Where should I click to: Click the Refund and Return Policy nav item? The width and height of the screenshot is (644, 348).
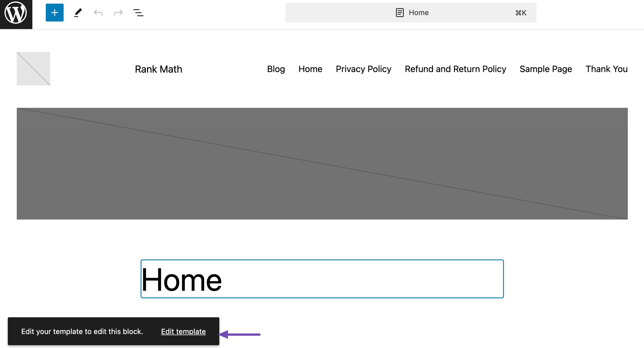click(x=455, y=69)
